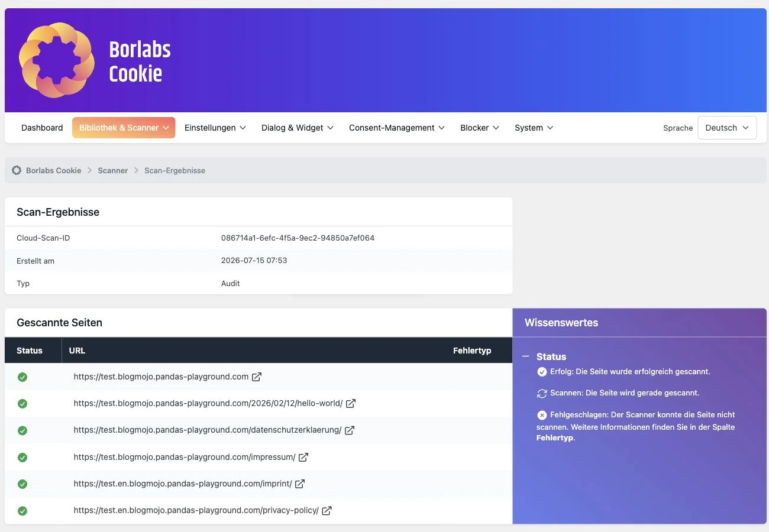Image resolution: width=769 pixels, height=532 pixels.
Task: Open the System dropdown menu
Action: point(534,128)
